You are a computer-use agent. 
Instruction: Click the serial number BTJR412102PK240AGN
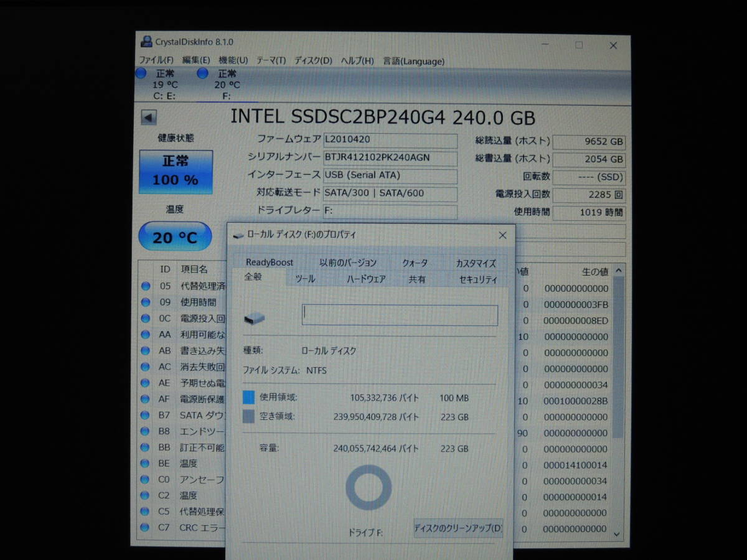pos(390,158)
